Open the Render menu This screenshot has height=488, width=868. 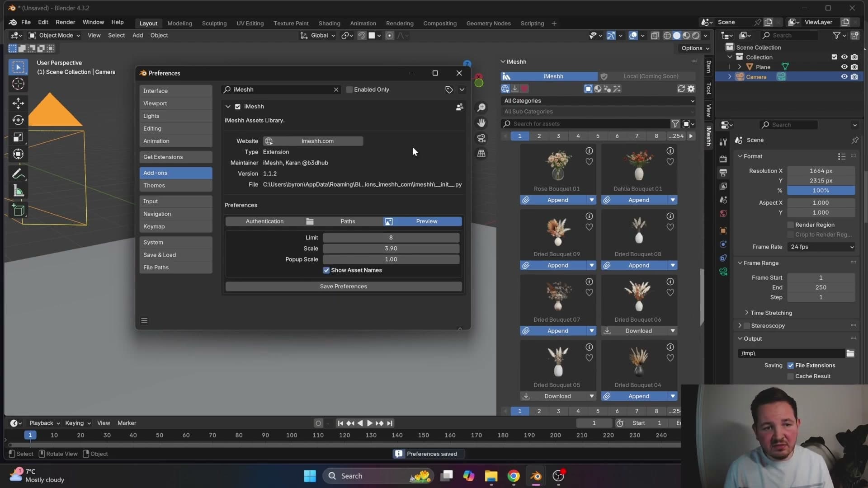65,22
